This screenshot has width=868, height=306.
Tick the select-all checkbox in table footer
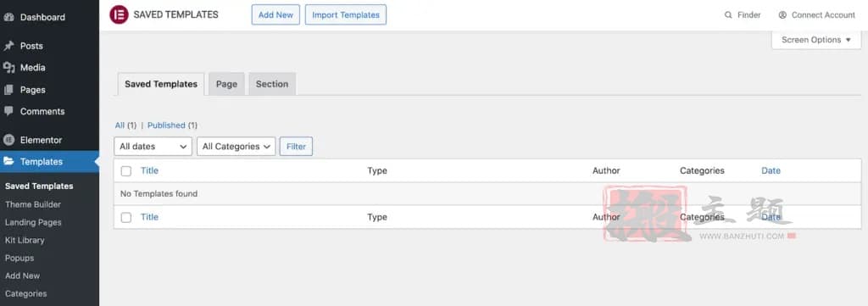coord(126,218)
